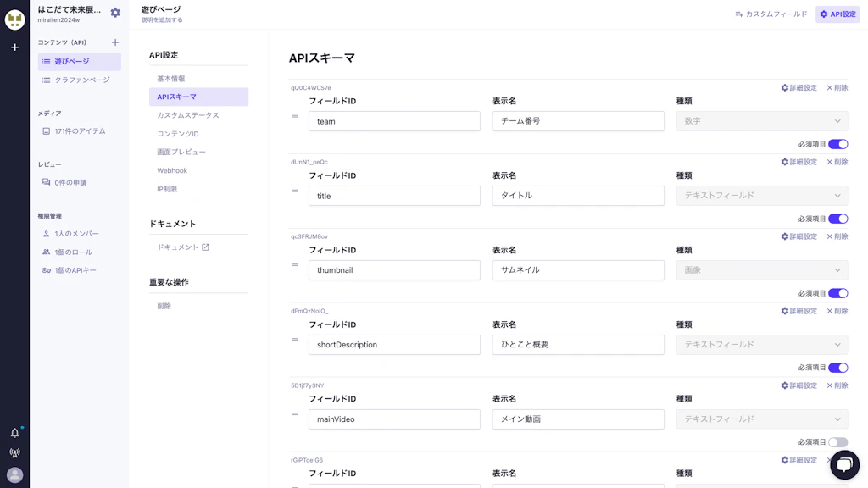The width and height of the screenshot is (868, 488).
Task: Enable required switch for mainVideo field
Action: pyautogui.click(x=837, y=442)
